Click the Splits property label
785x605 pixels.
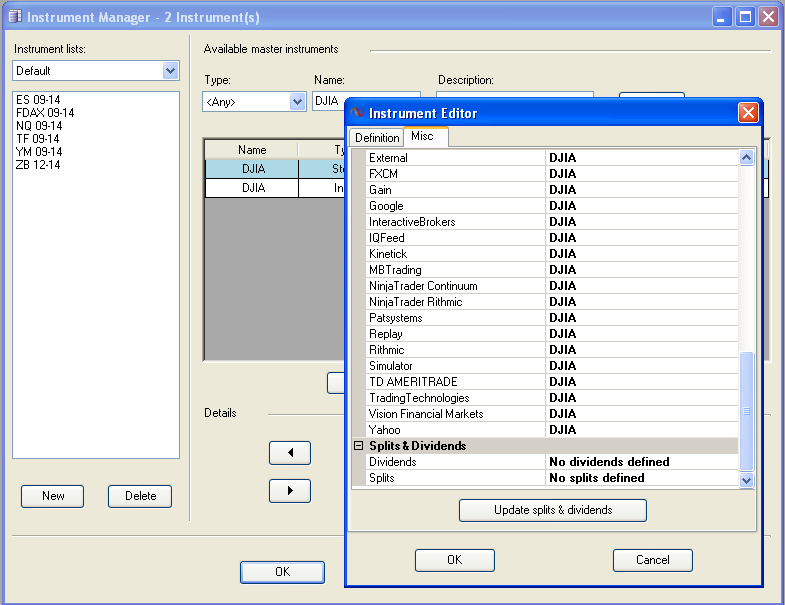381,478
